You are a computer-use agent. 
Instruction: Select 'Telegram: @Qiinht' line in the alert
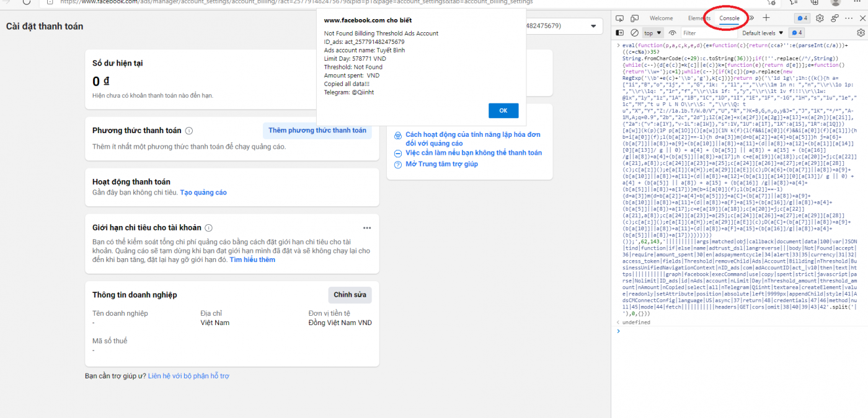(349, 92)
